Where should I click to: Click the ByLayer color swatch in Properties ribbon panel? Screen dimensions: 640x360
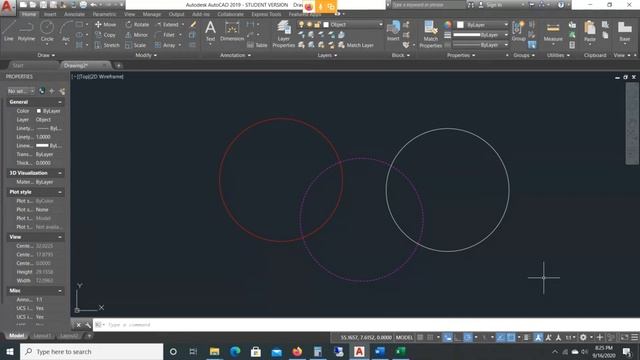(x=460, y=24)
